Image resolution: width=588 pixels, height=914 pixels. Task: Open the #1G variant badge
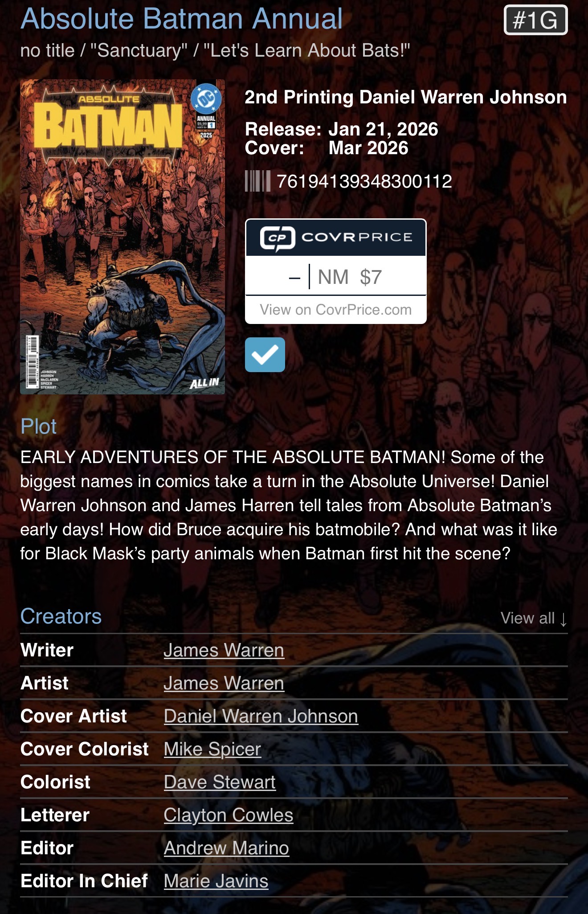[x=536, y=20]
